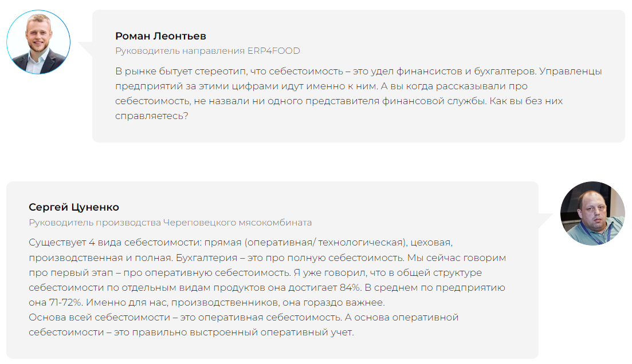Click the phrase Существует 4 вида себестоимости
The width and height of the screenshot is (632, 364).
(115, 243)
